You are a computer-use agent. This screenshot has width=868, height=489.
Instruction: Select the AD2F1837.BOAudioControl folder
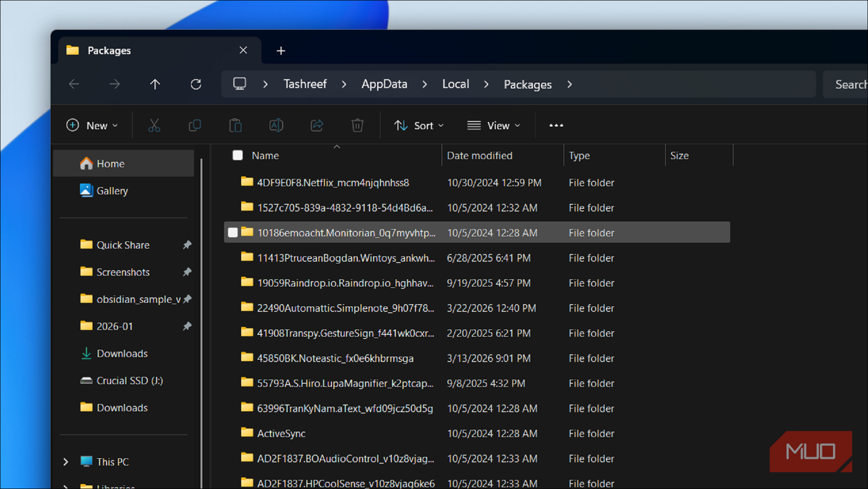point(477,458)
